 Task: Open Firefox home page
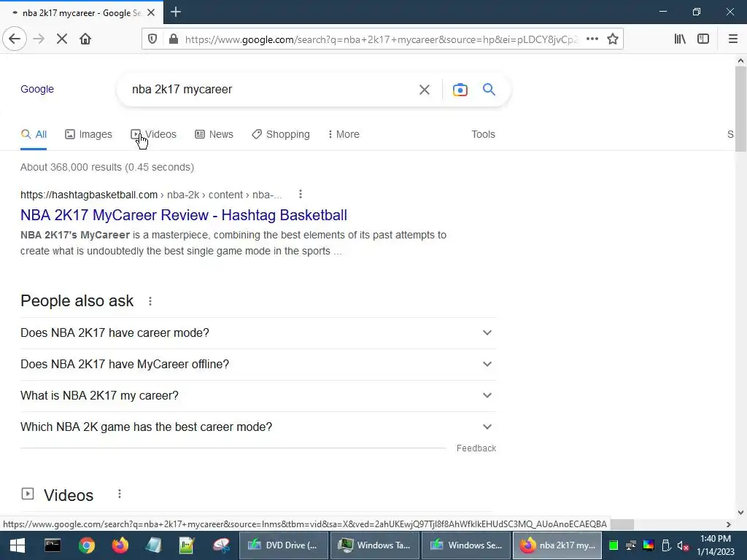coord(85,39)
